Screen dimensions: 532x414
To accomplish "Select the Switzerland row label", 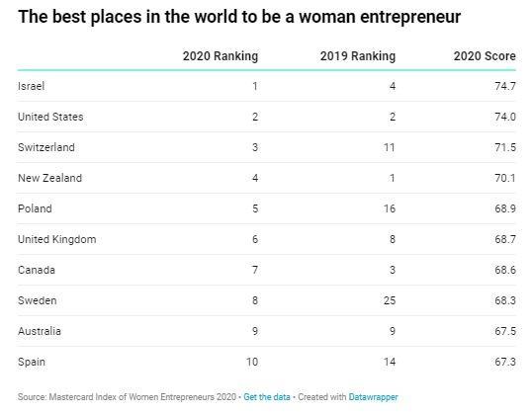I will coord(46,147).
